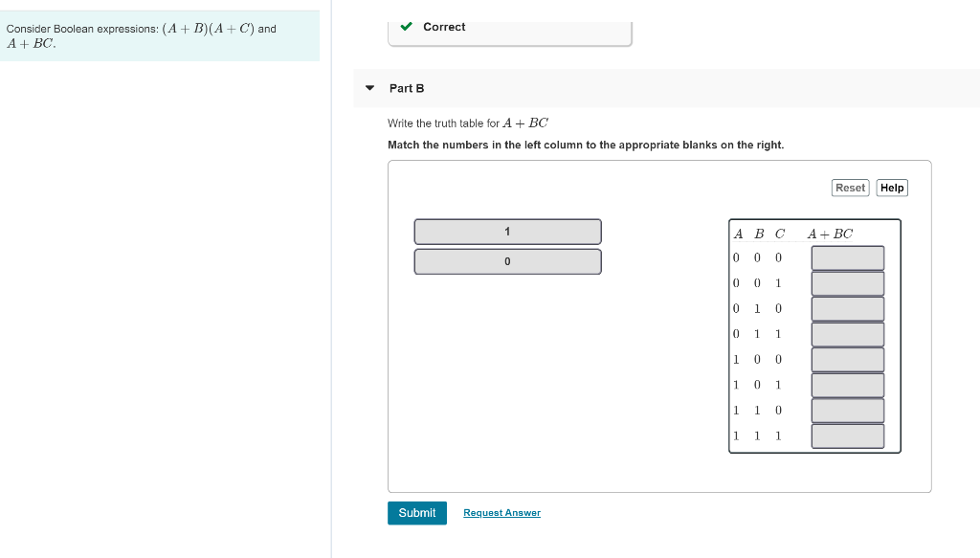Click the blank for row 0 1 1
980x558 pixels.
[847, 333]
